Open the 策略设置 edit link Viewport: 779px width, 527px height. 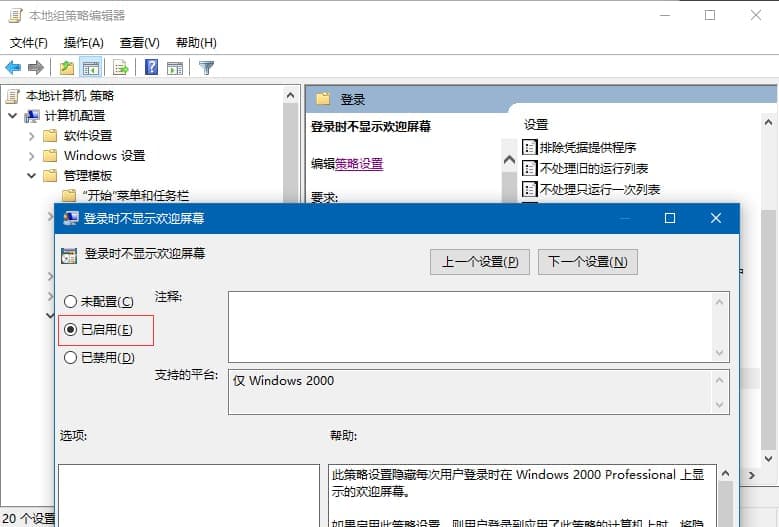[x=359, y=163]
